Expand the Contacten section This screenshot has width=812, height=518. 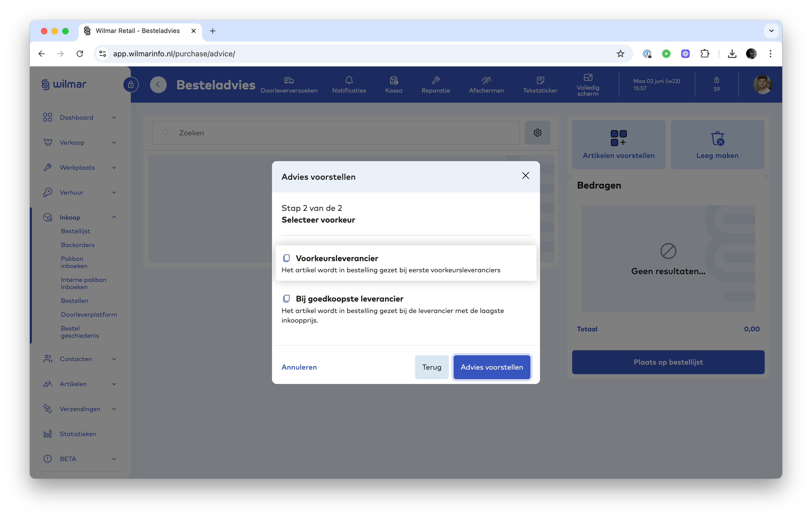tap(79, 359)
